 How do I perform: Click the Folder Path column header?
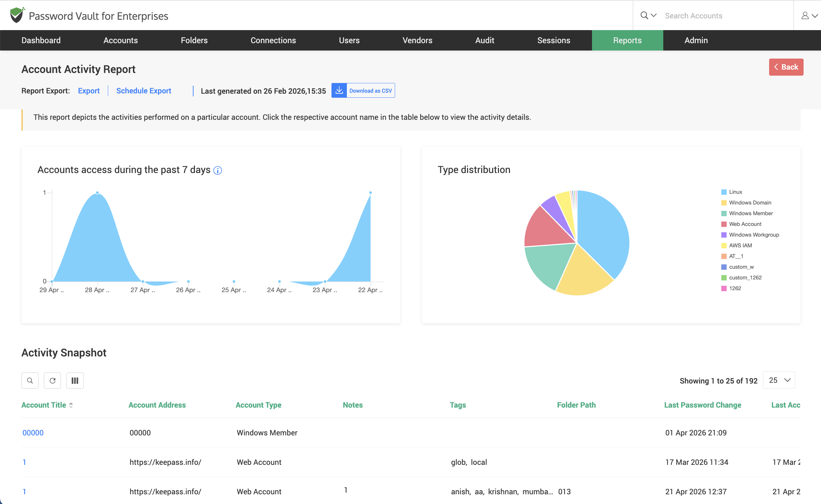pos(576,405)
